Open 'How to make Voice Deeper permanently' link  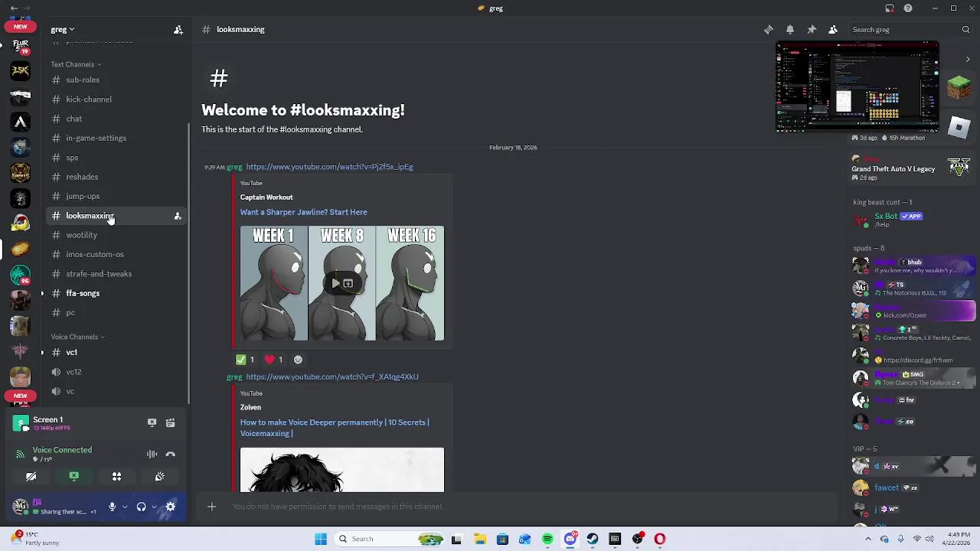[x=335, y=428]
